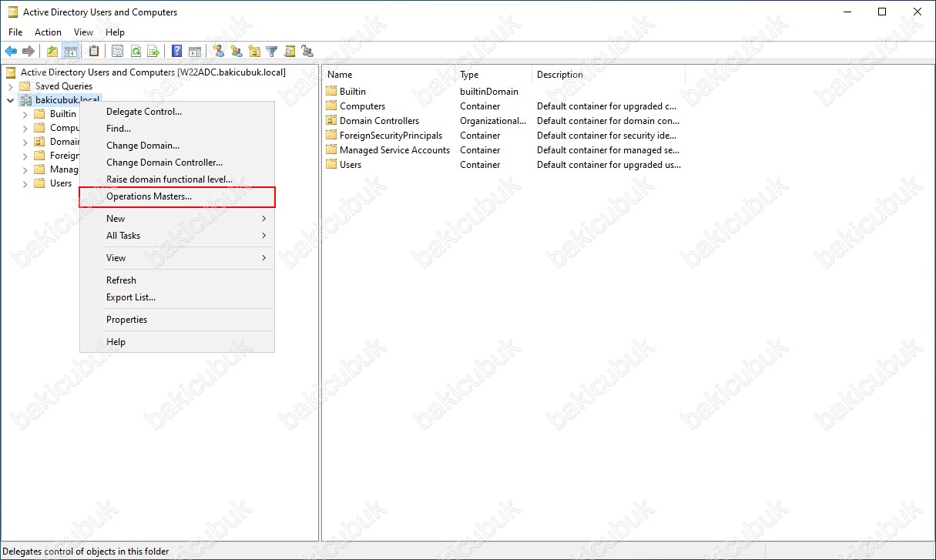Create a new organizational unit via toolbar icon
The width and height of the screenshot is (936, 560).
click(254, 52)
